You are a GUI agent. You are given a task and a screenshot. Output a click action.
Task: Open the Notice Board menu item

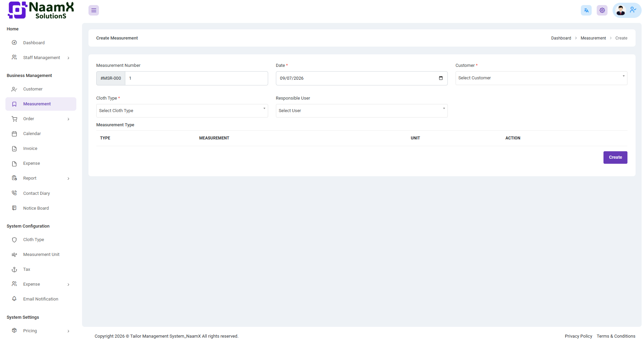coord(41,208)
